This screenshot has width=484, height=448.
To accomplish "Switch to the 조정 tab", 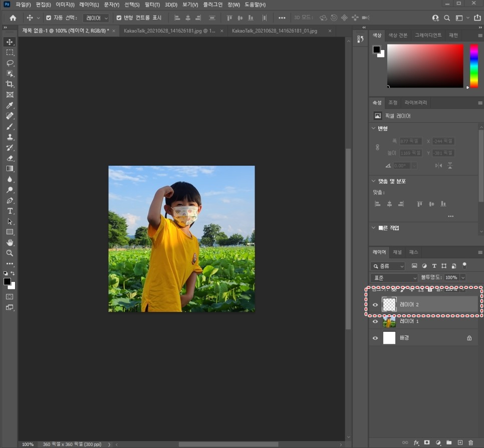I will click(393, 103).
